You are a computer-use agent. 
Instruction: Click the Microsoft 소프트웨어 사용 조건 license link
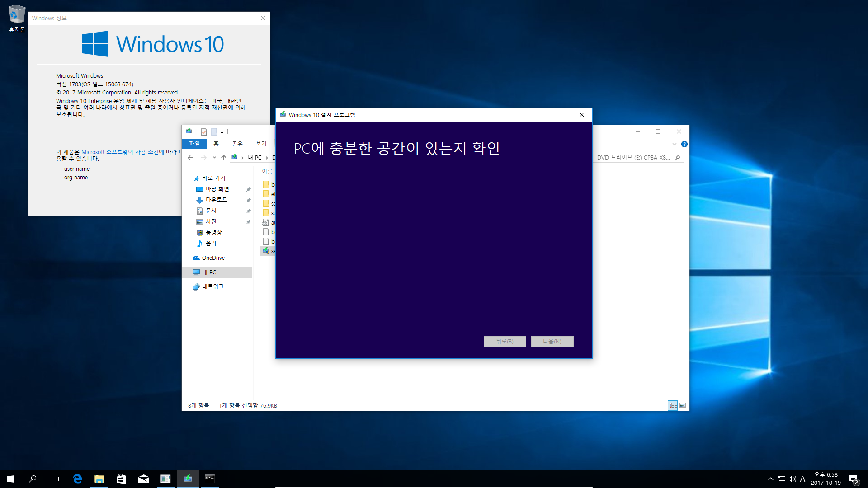(x=120, y=152)
